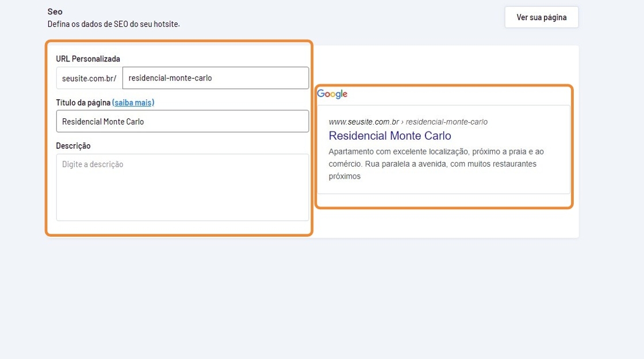Click the 'Seo' section heading
Screen dimensions: 644x359
(x=55, y=11)
